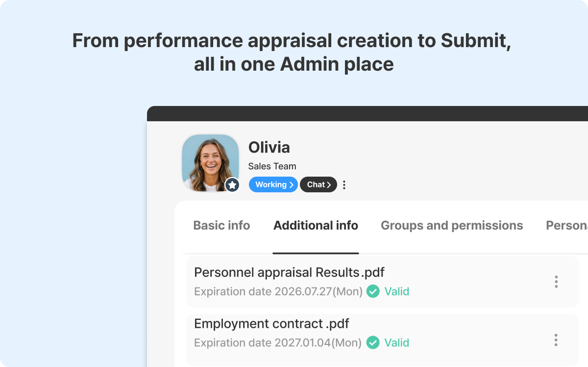
Task: Click the Sales Team label
Action: [272, 166]
